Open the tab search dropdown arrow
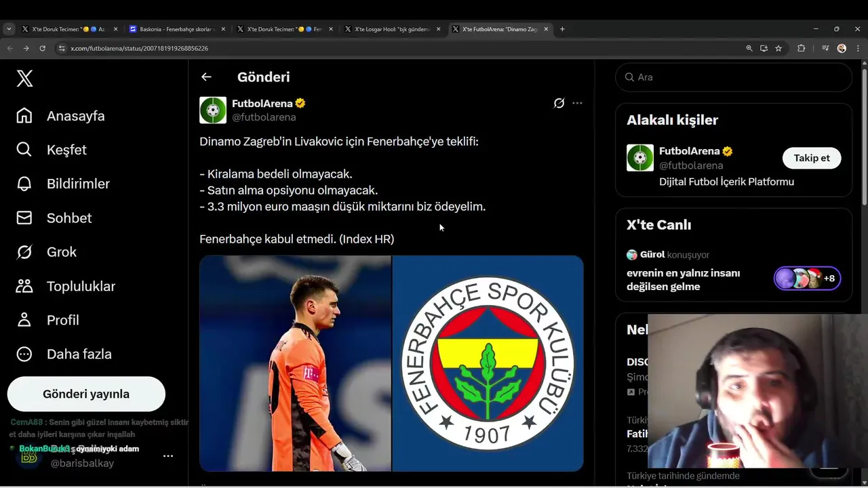This screenshot has height=488, width=868. tap(9, 29)
